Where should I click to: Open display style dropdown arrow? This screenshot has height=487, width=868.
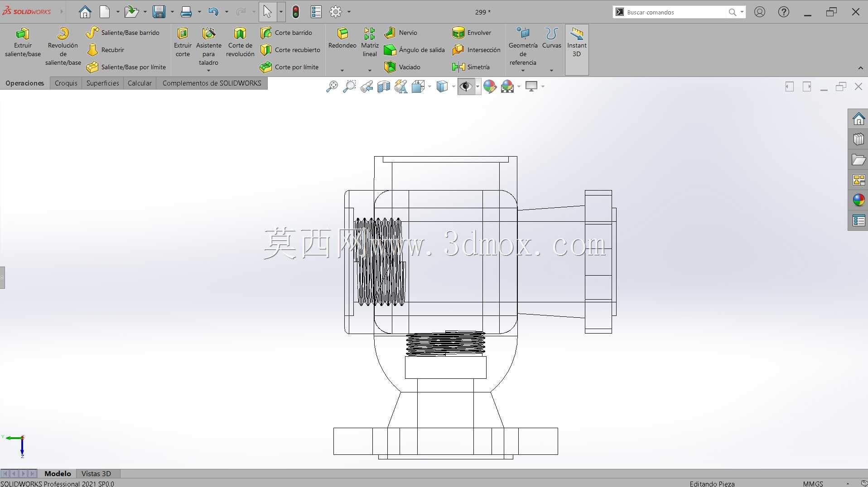(453, 86)
